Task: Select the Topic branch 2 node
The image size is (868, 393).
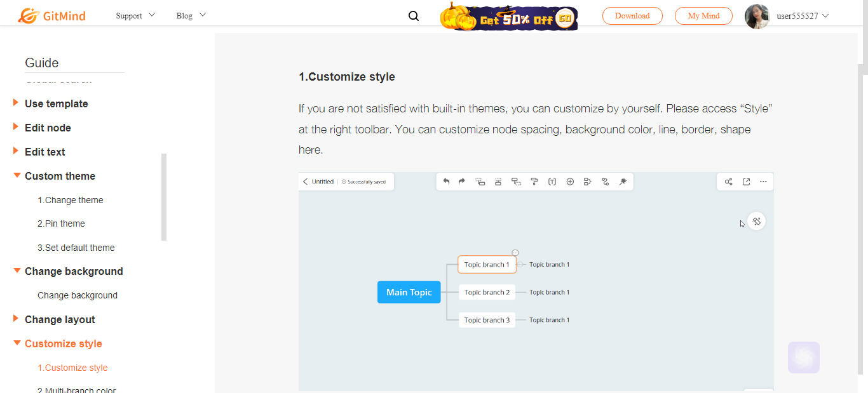Action: pyautogui.click(x=487, y=292)
